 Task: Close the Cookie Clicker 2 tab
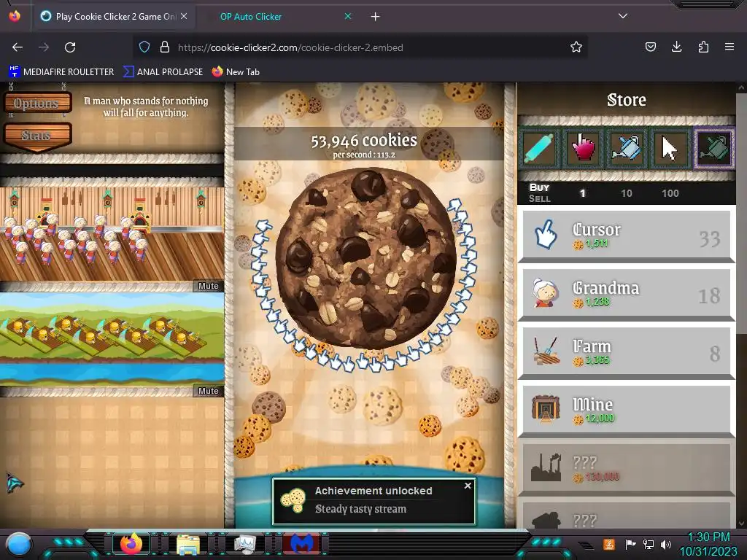[184, 16]
